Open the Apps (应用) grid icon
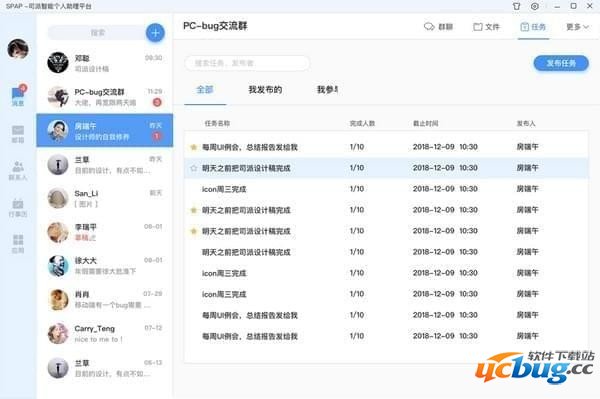The width and height of the screenshot is (600, 399). pos(18,244)
